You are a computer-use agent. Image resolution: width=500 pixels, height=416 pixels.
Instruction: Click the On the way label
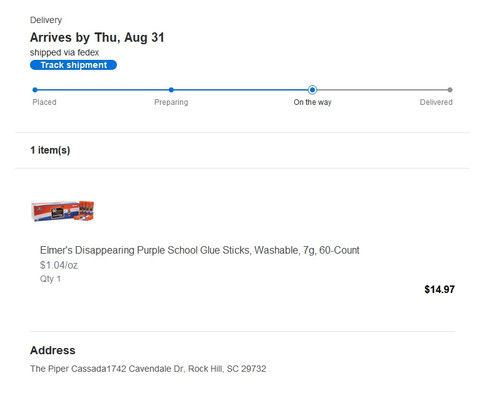pyautogui.click(x=312, y=102)
